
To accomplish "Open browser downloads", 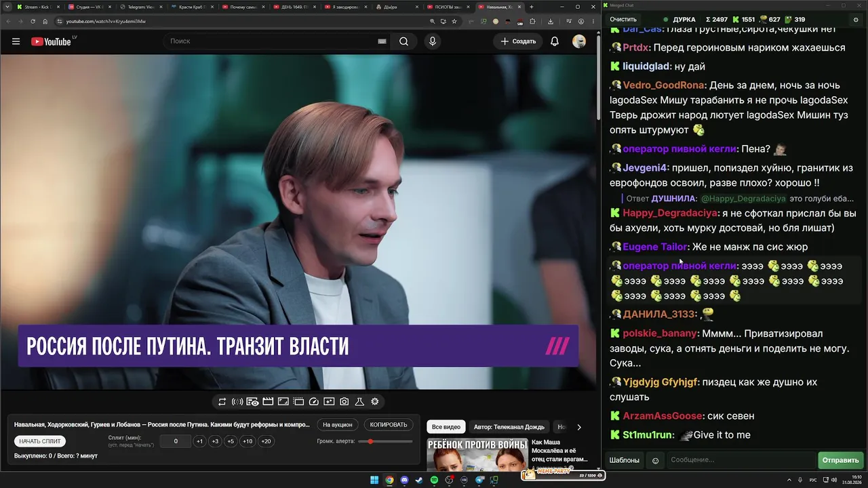I will (550, 21).
